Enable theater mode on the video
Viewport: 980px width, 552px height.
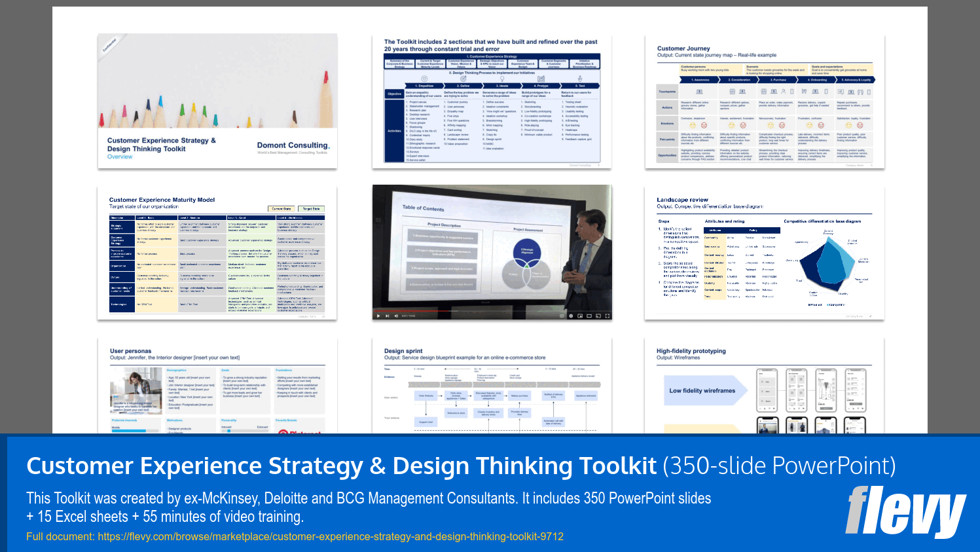click(589, 316)
